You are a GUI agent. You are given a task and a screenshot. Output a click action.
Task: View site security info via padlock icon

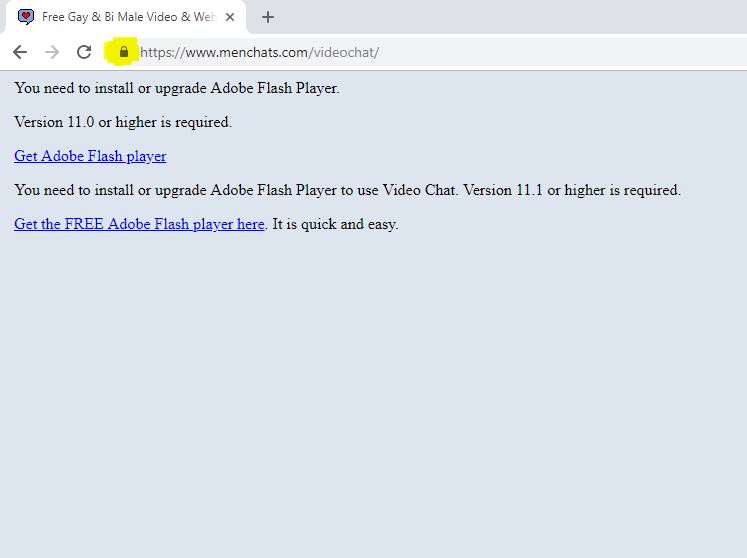pyautogui.click(x=124, y=51)
